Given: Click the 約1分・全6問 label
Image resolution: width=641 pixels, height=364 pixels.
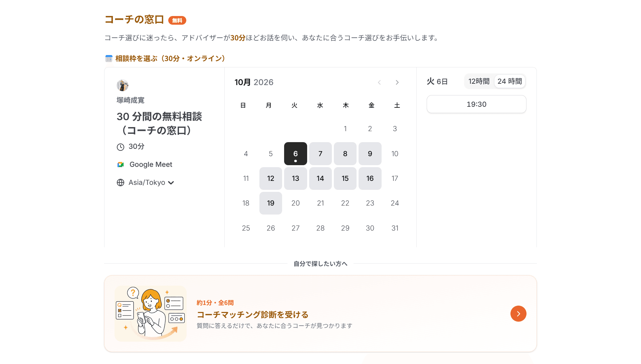Looking at the screenshot, I should [215, 303].
